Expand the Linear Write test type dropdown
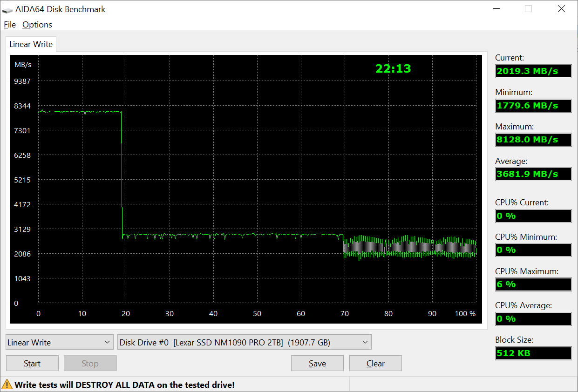Image resolution: width=578 pixels, height=392 pixels. (x=60, y=342)
